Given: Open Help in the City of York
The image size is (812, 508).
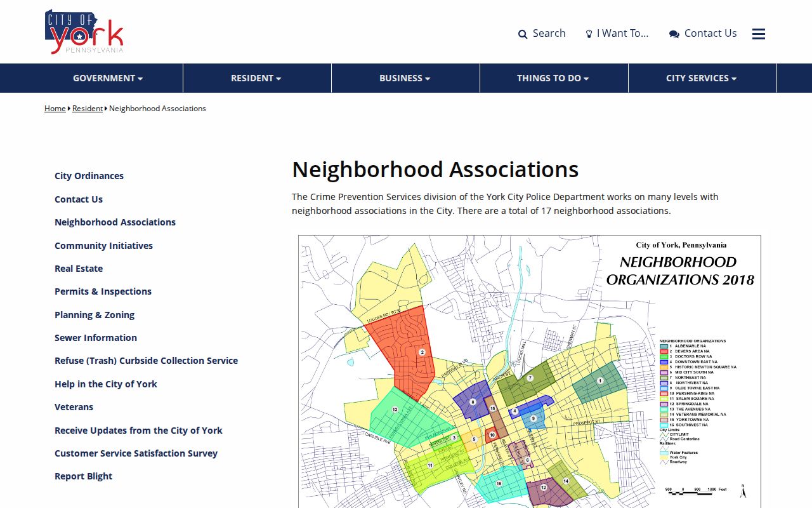Looking at the screenshot, I should click(x=106, y=384).
